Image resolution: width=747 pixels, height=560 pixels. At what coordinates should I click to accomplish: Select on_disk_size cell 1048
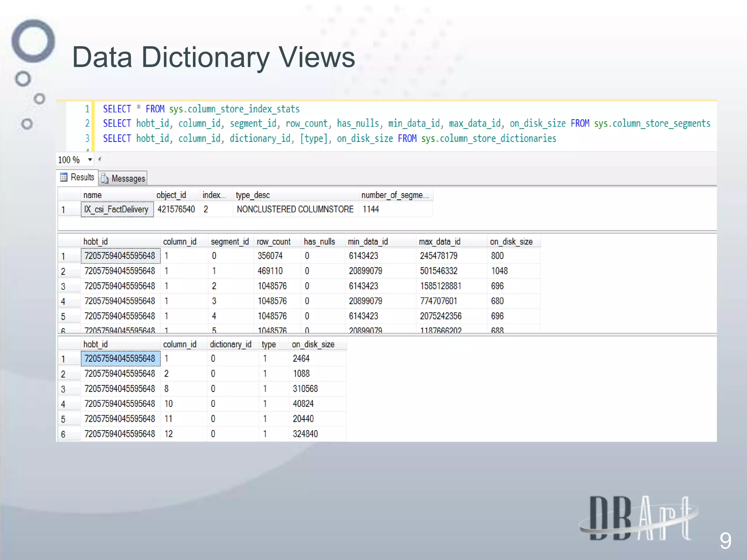pyautogui.click(x=514, y=271)
